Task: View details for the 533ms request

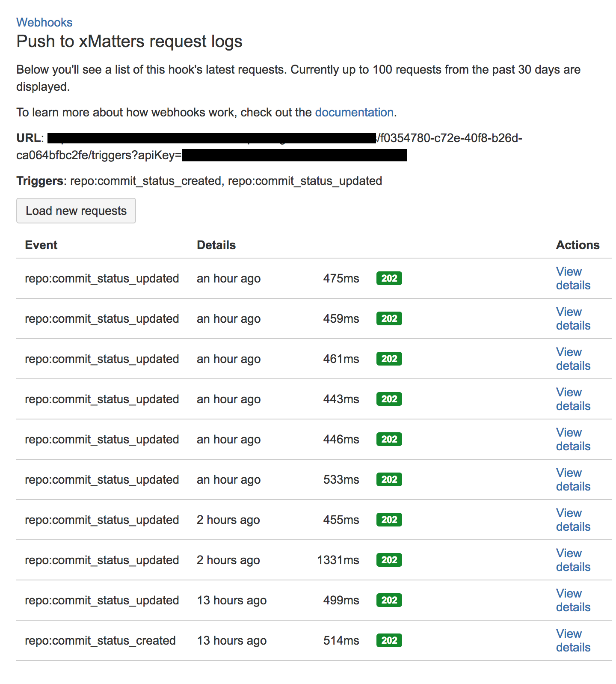Action: (x=573, y=479)
